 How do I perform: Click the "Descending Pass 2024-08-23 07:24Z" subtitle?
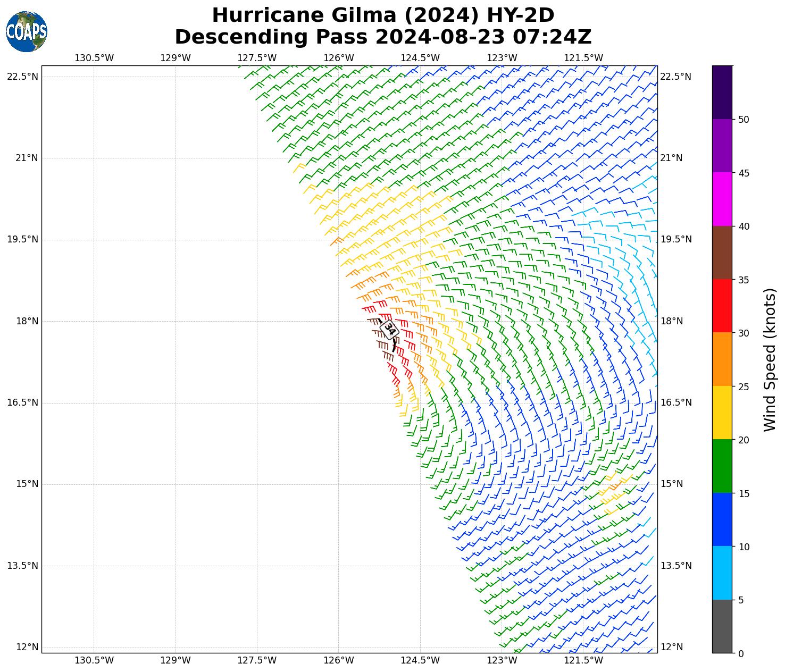[x=383, y=37]
